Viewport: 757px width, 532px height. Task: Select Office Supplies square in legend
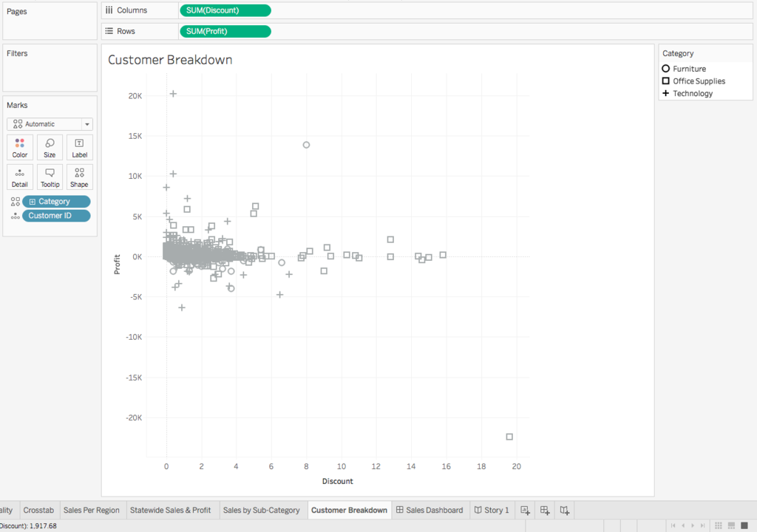[666, 81]
